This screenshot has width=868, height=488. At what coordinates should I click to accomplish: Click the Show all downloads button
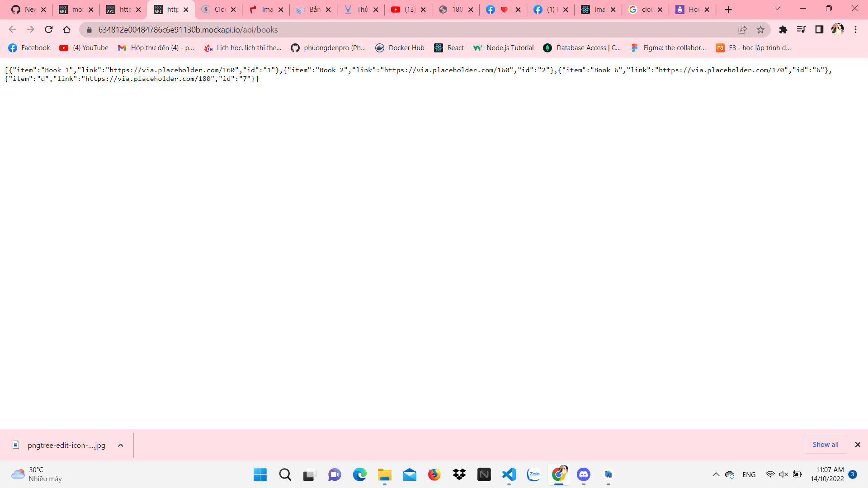click(x=825, y=444)
